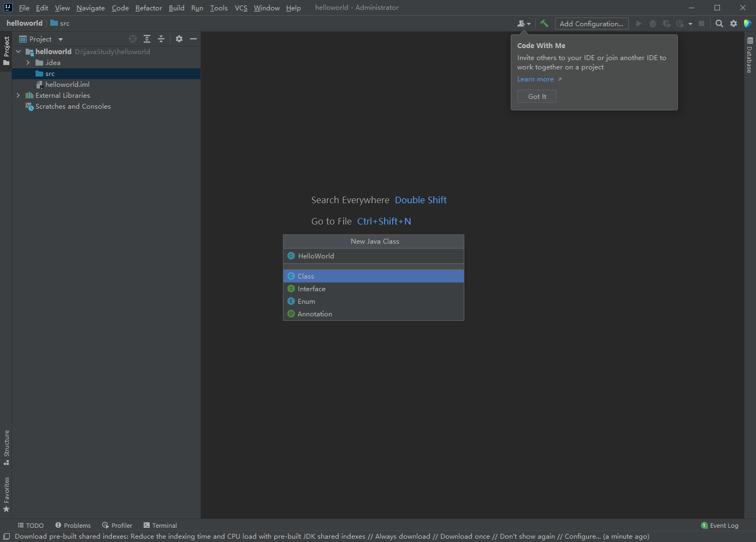The image size is (756, 542).
Task: Open the Event Log
Action: tap(719, 526)
